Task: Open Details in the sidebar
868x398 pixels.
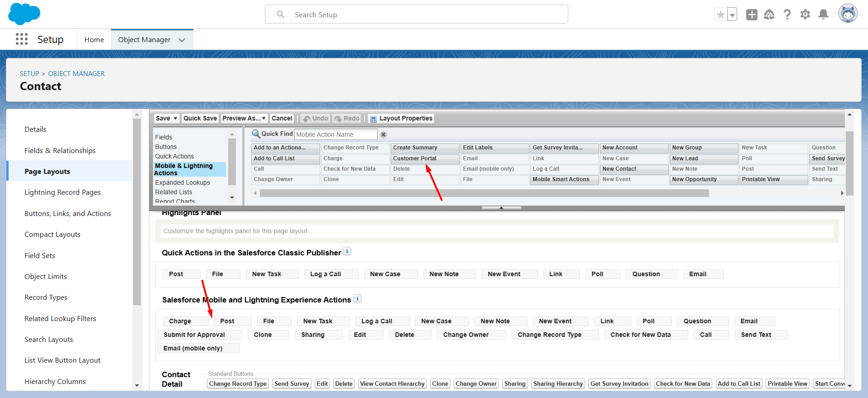Action: click(x=35, y=129)
